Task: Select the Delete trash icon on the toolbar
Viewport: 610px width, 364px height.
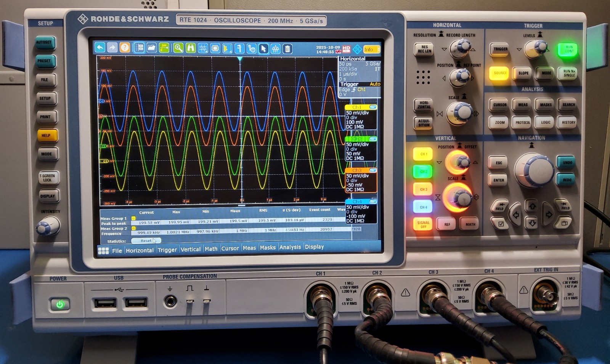Action: point(287,49)
